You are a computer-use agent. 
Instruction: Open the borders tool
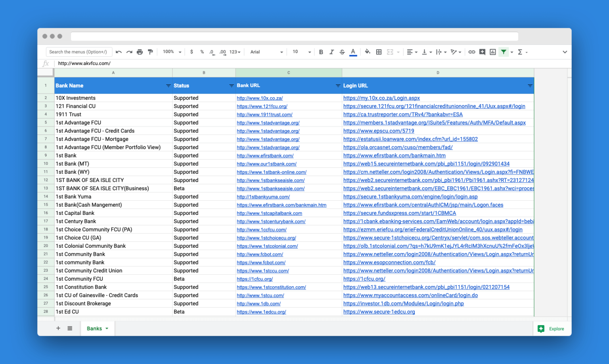pyautogui.click(x=379, y=52)
